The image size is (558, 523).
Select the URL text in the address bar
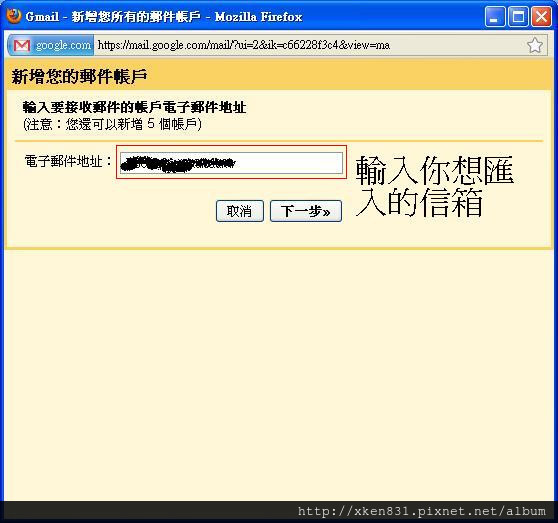244,45
